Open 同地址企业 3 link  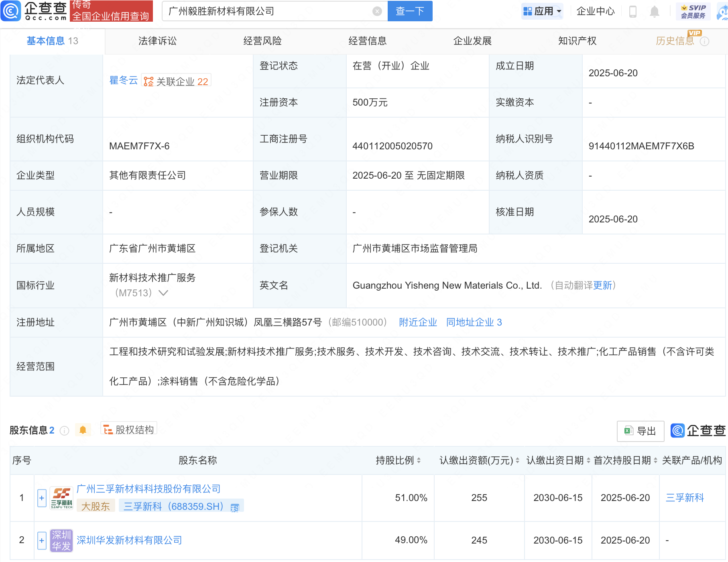(474, 322)
